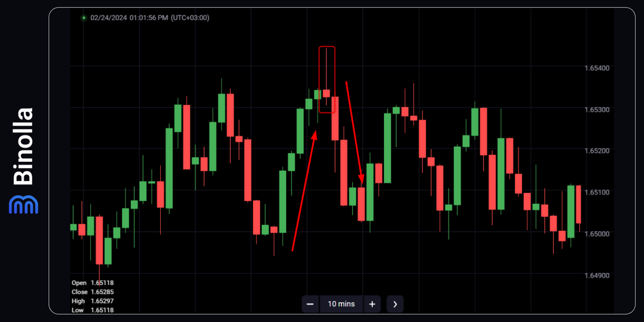Click the 1.65000 price axis label
Screen dimensions: 644x322
tap(597, 234)
